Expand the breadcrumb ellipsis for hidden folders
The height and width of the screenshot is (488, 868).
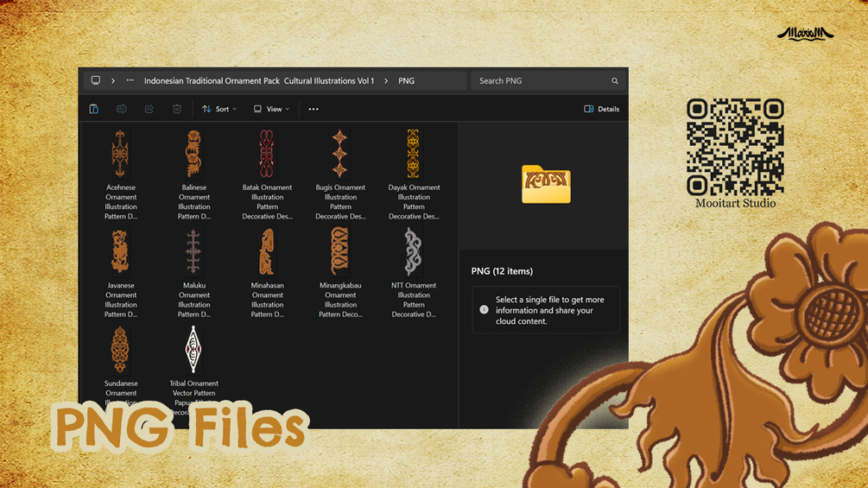coord(130,80)
